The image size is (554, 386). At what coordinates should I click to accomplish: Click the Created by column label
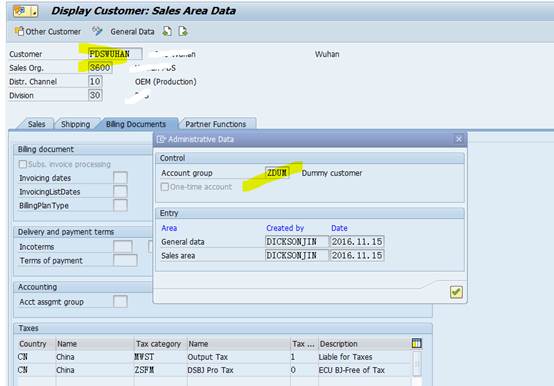[285, 228]
